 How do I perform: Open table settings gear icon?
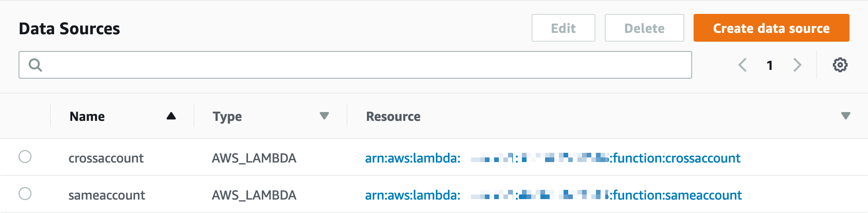[x=840, y=65]
